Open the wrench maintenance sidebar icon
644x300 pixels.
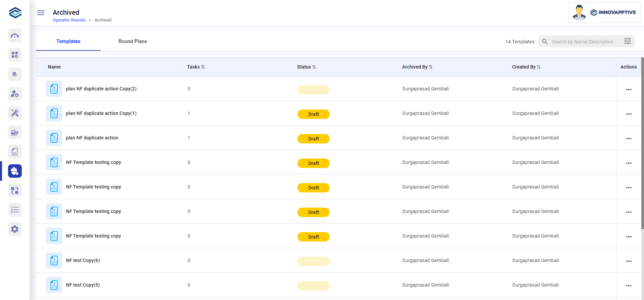15,113
